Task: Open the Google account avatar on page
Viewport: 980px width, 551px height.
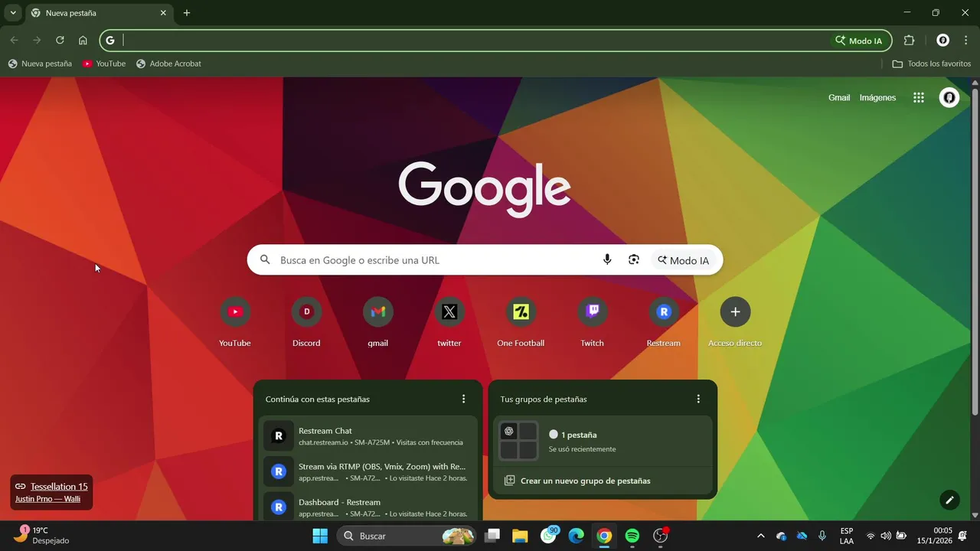Action: pos(949,98)
